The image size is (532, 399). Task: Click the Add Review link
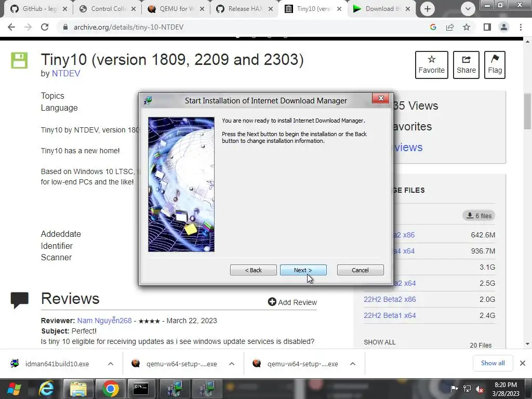(x=292, y=302)
